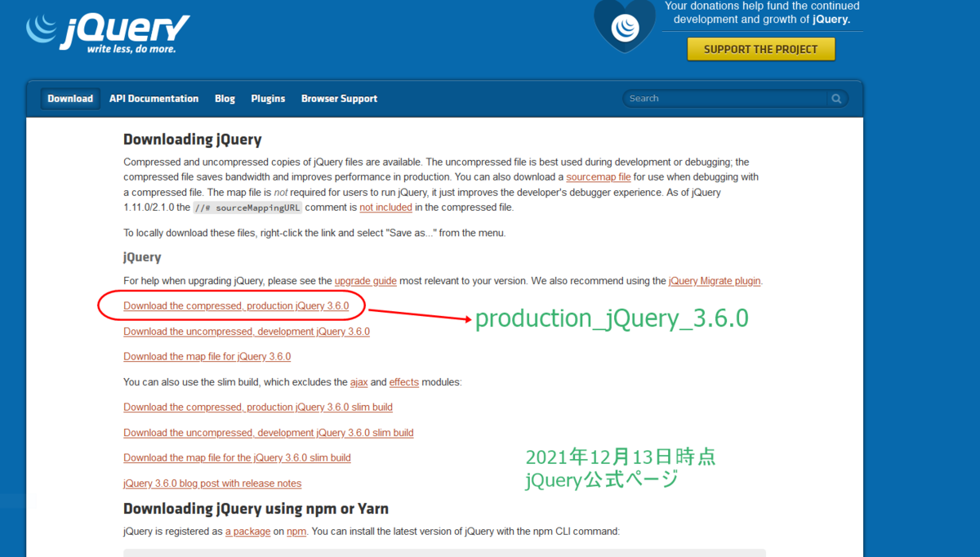Viewport: 980px width, 557px height.
Task: Open API Documentation in the nav bar
Action: pos(154,99)
